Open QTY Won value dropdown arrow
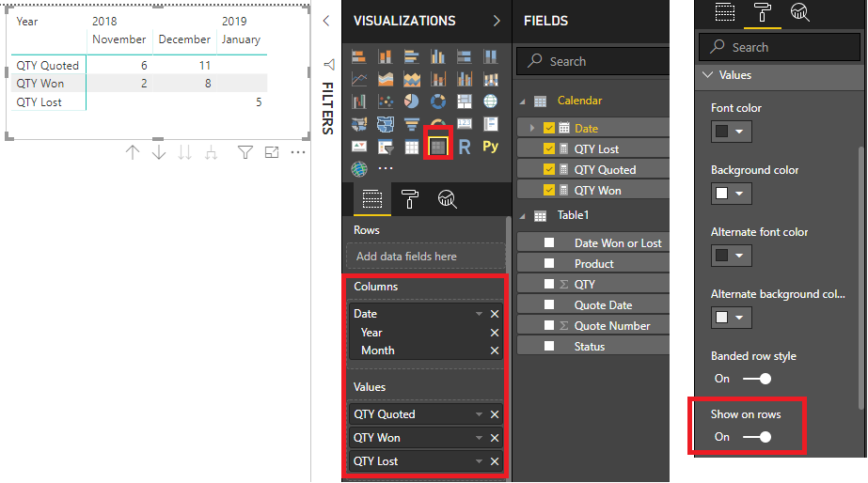 pyautogui.click(x=479, y=438)
